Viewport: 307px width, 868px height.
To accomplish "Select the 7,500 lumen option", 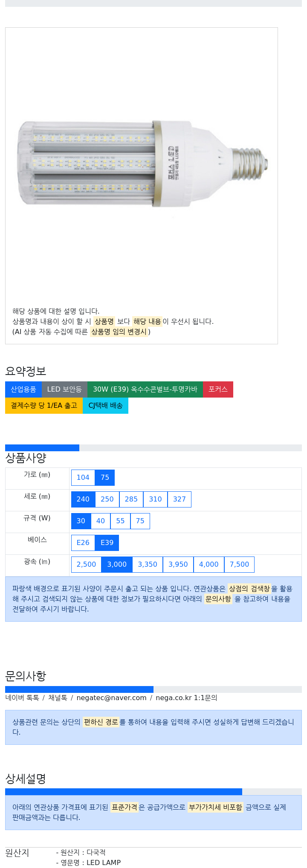I will (x=240, y=565).
